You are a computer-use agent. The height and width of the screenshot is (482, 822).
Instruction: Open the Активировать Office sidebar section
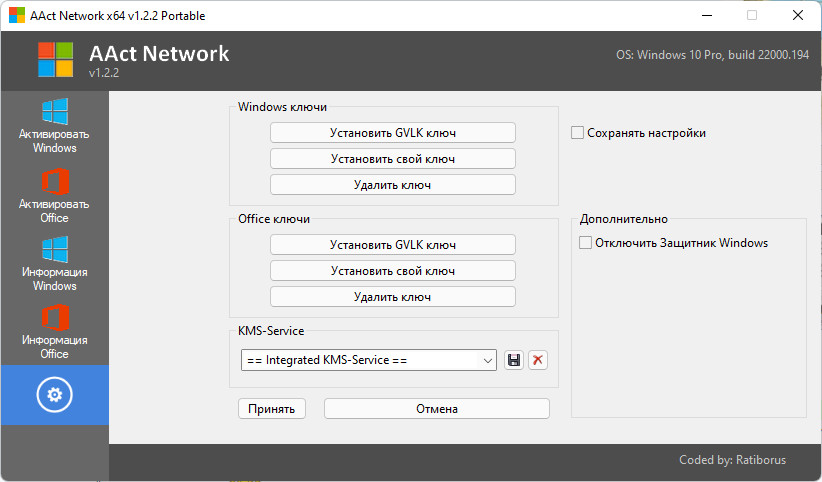click(54, 196)
